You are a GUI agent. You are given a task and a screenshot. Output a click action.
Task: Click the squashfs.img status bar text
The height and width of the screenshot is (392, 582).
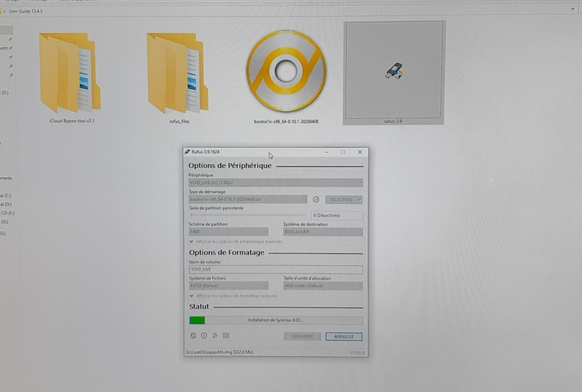[x=219, y=352]
